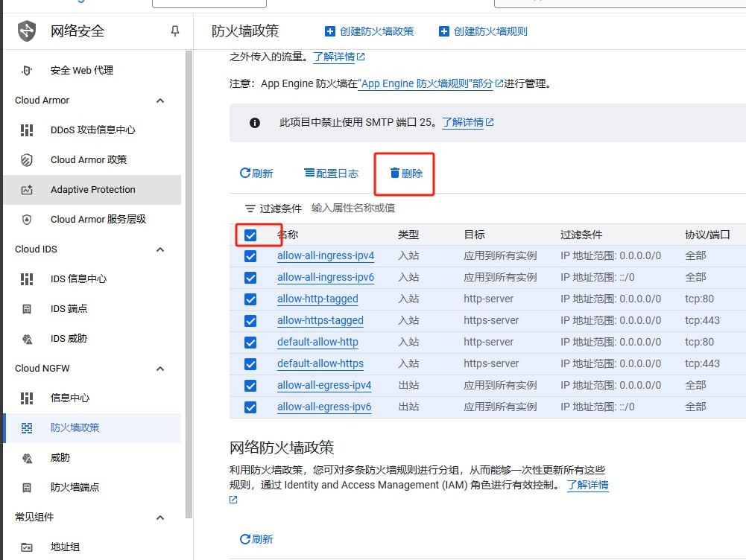Click the pin icon beside 网络安全
This screenshot has width=746, height=560.
coord(175,31)
